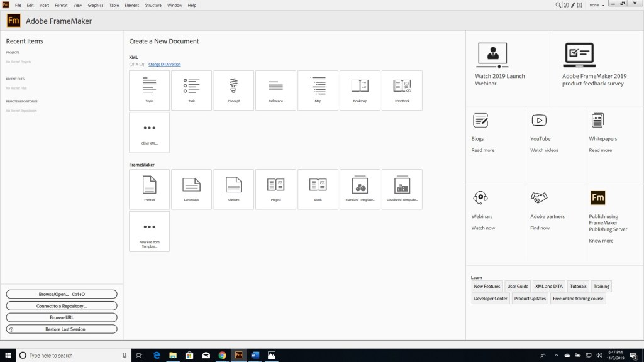Choose the Landscape document icon
The height and width of the screenshot is (362, 644).
pyautogui.click(x=191, y=189)
